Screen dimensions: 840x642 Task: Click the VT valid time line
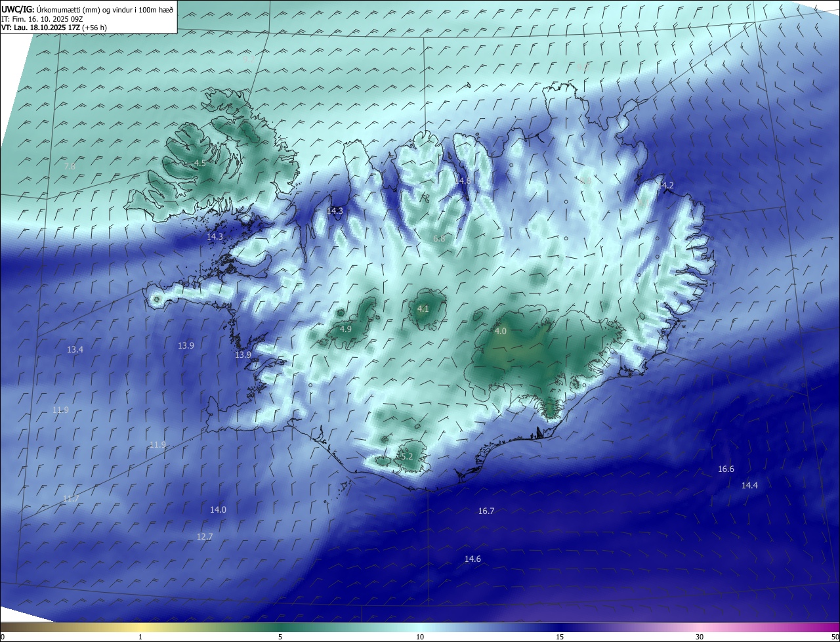pyautogui.click(x=54, y=28)
